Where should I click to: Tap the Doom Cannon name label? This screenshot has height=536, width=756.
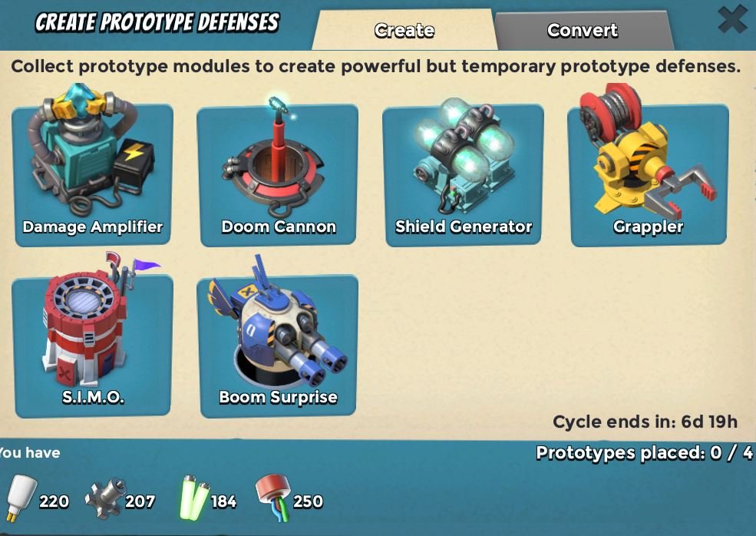[279, 227]
